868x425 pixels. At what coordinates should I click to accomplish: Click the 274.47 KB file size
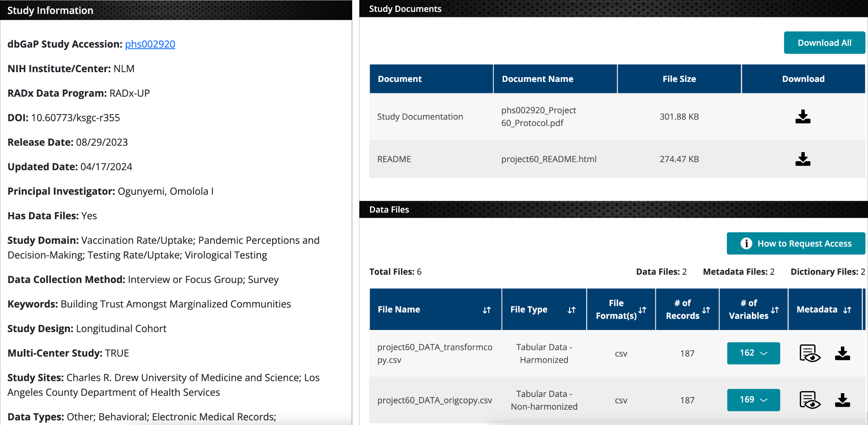tap(679, 159)
